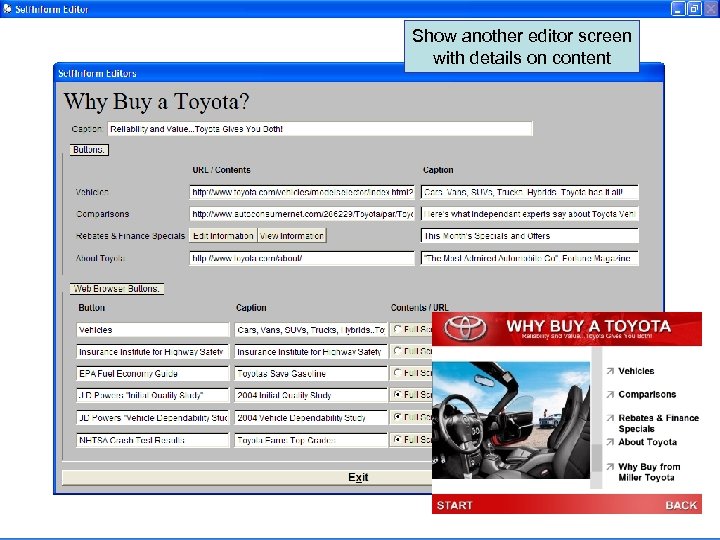This screenshot has width=720, height=540.
Task: Open About Toyota link in preview menu
Action: [x=647, y=442]
